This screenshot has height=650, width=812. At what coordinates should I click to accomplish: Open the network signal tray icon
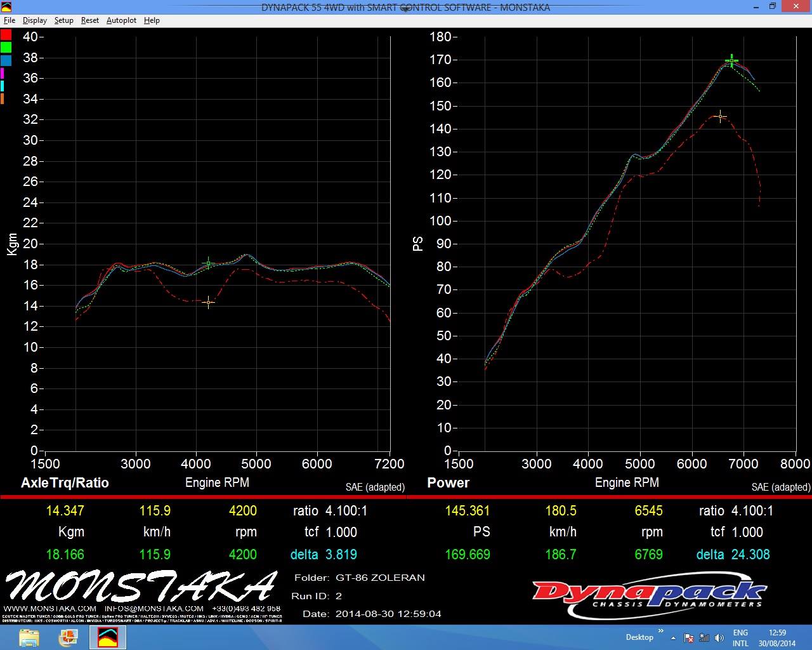(704, 638)
